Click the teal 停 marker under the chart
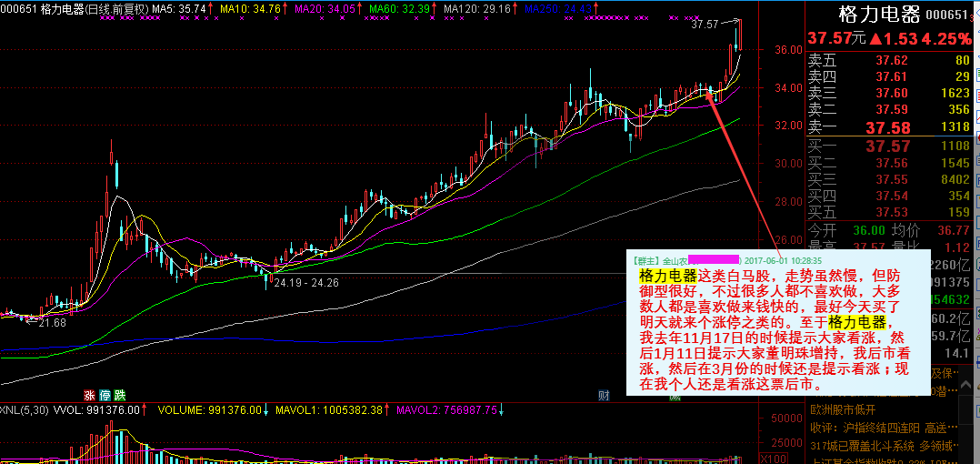Viewport: 980px width, 464px height. 105,395
